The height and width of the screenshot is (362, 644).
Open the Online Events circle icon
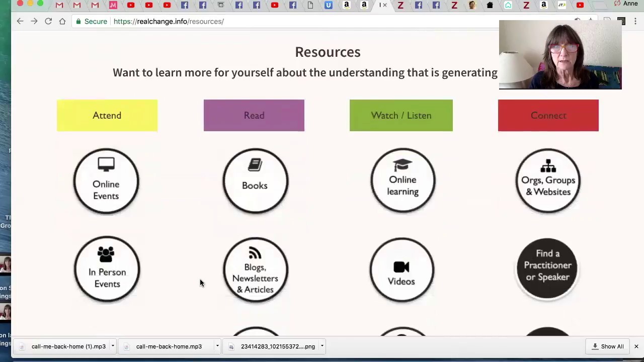106,181
